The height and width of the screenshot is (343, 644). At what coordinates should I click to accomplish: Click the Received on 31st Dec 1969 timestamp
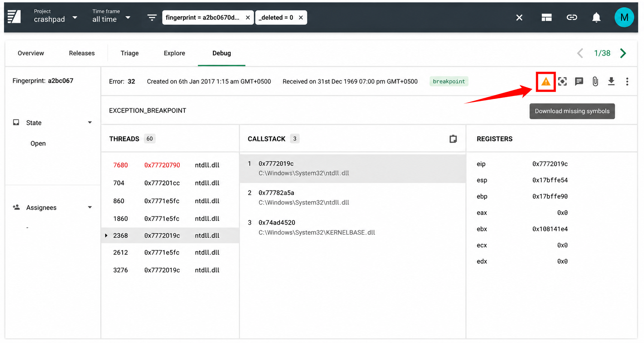(350, 81)
